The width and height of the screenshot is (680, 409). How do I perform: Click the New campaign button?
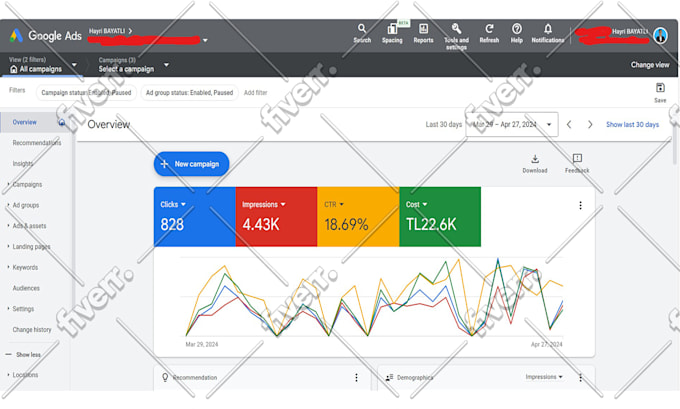[x=191, y=164]
